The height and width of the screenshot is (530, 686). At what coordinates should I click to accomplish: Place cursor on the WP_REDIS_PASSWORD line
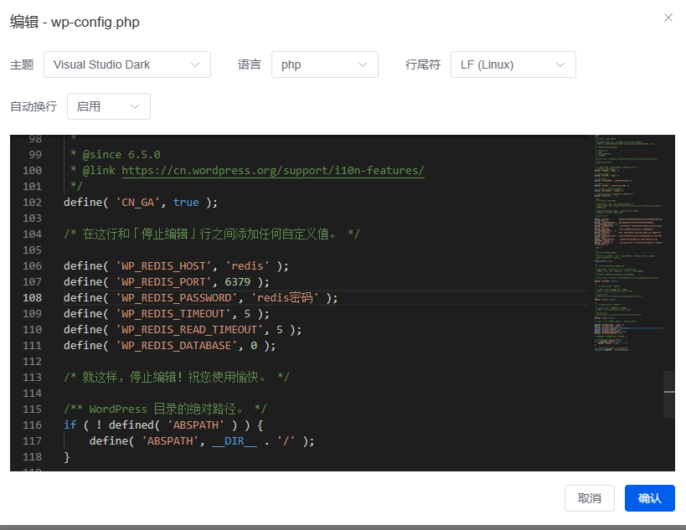[x=200, y=297]
